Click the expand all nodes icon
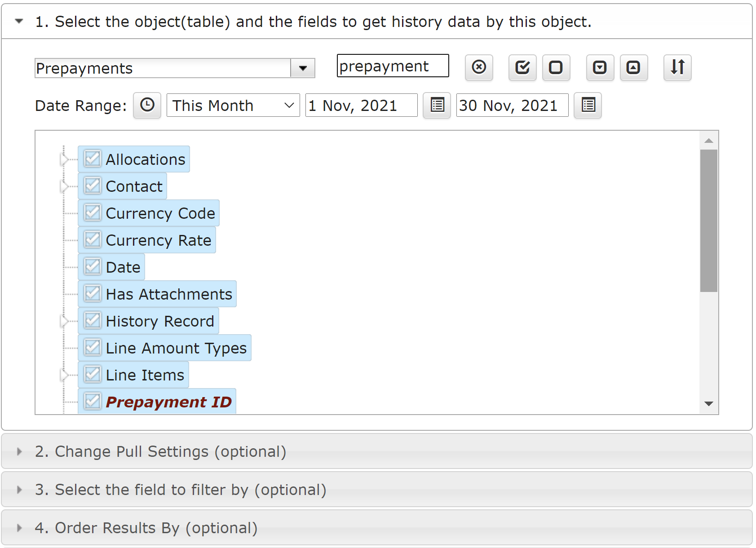The height and width of the screenshot is (548, 756). click(x=600, y=67)
